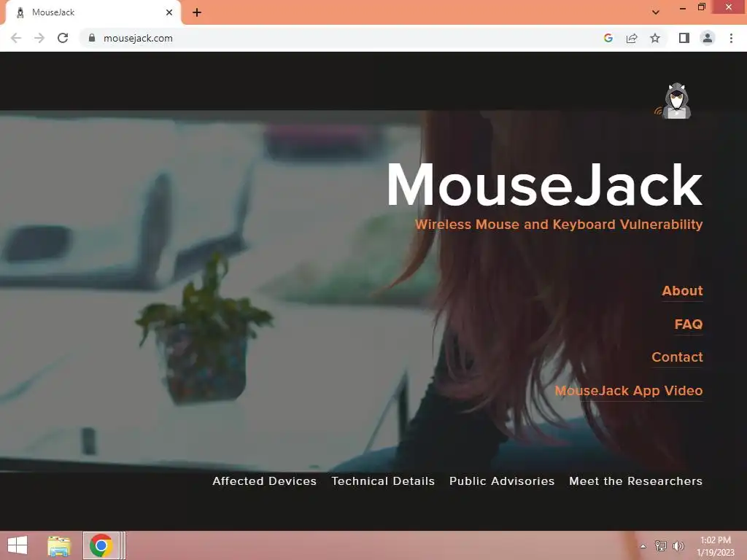The height and width of the screenshot is (560, 747).
Task: Click the volume speaker tray icon
Action: coord(678,545)
